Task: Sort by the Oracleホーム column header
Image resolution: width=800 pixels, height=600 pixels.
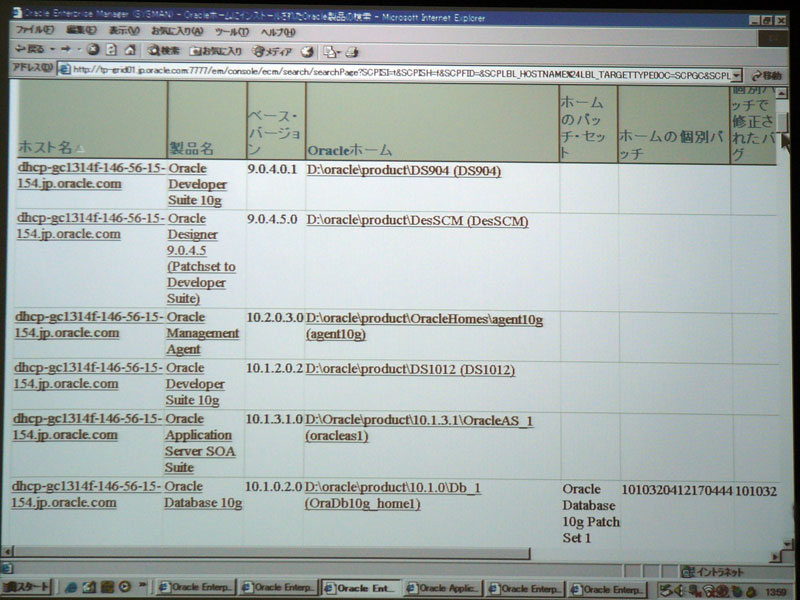Action: (349, 150)
